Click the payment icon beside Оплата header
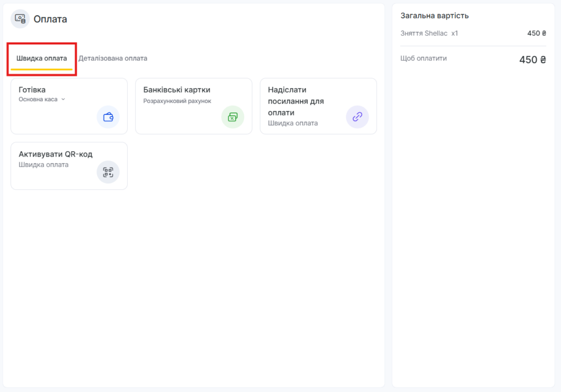This screenshot has height=392, width=561. point(20,19)
